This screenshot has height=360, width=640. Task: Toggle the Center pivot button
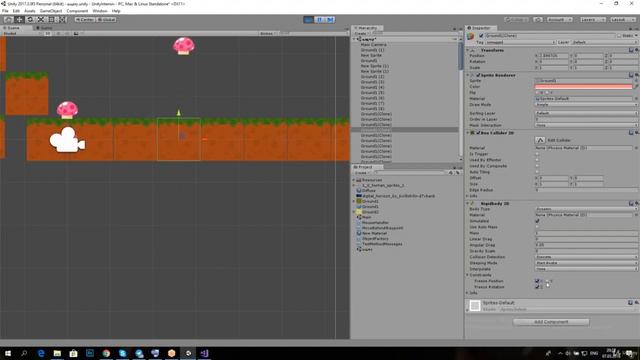coord(84,20)
